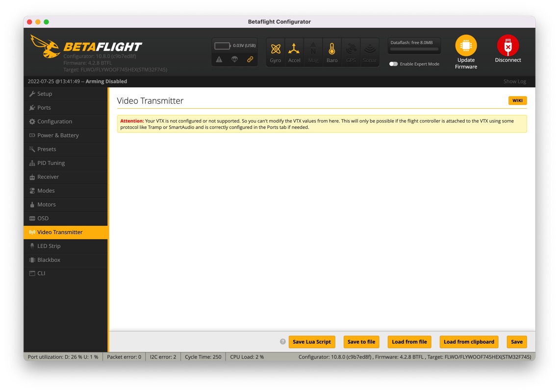This screenshot has height=392, width=559.
Task: Click the Packet error: 0 status
Action: click(124, 357)
